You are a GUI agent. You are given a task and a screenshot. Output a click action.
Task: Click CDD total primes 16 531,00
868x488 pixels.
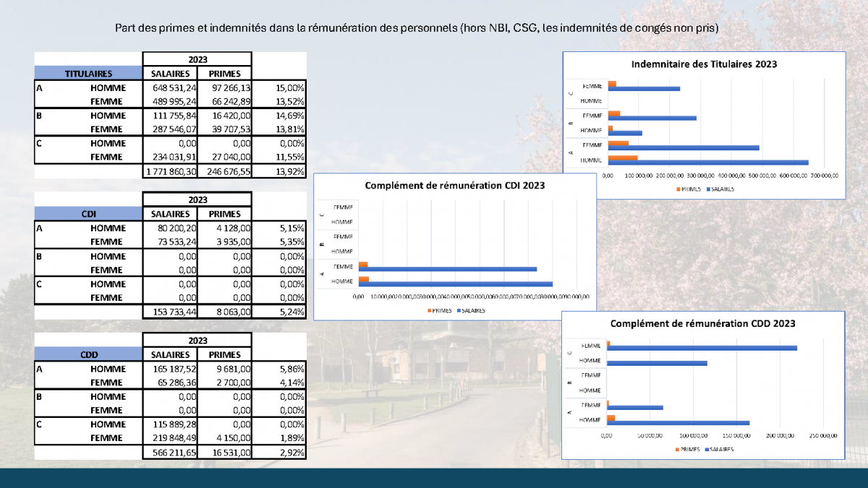231,453
